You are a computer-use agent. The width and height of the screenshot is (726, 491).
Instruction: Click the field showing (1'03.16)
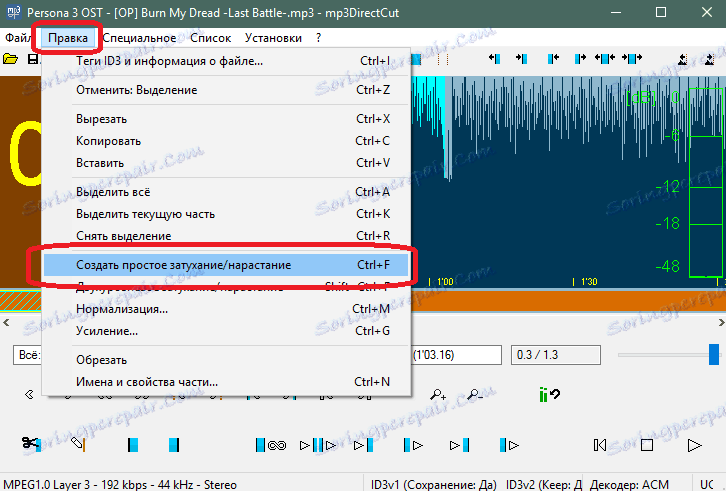457,355
